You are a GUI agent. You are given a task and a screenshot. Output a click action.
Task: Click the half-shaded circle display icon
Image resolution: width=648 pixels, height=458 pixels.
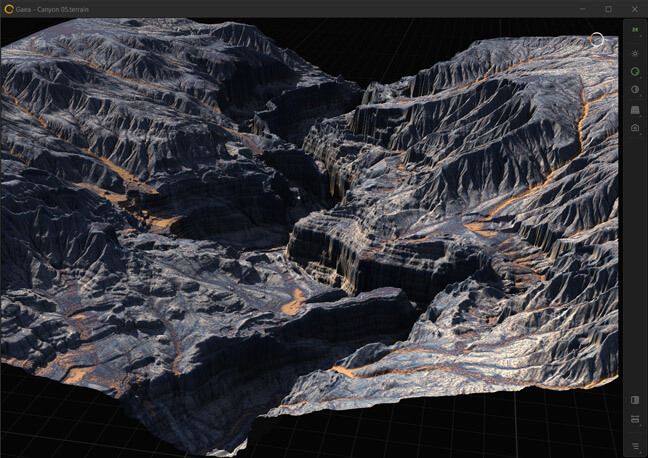(634, 90)
